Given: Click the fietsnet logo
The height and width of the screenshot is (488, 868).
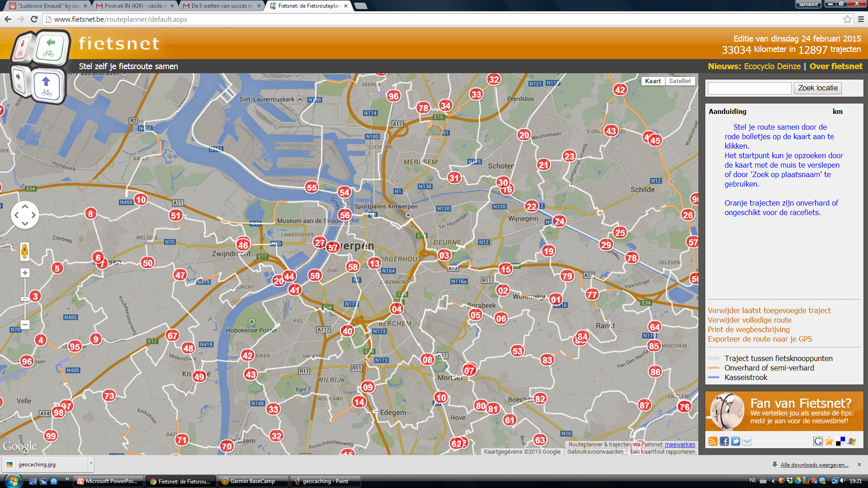Looking at the screenshot, I should [x=119, y=43].
